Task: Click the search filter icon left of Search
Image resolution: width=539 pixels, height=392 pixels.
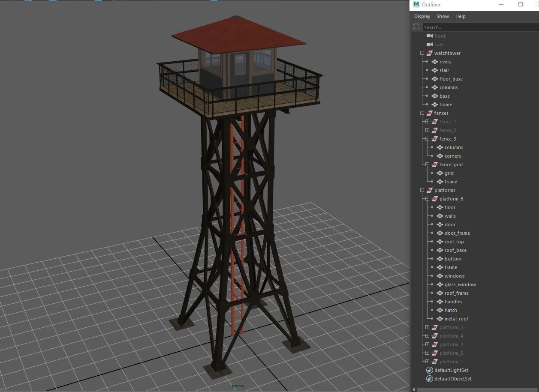Action: [x=416, y=27]
